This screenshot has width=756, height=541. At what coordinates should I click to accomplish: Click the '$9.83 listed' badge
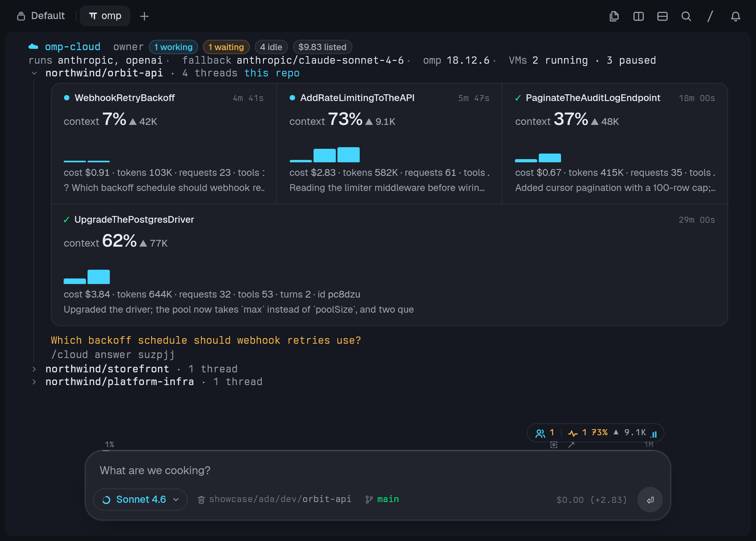click(x=323, y=47)
